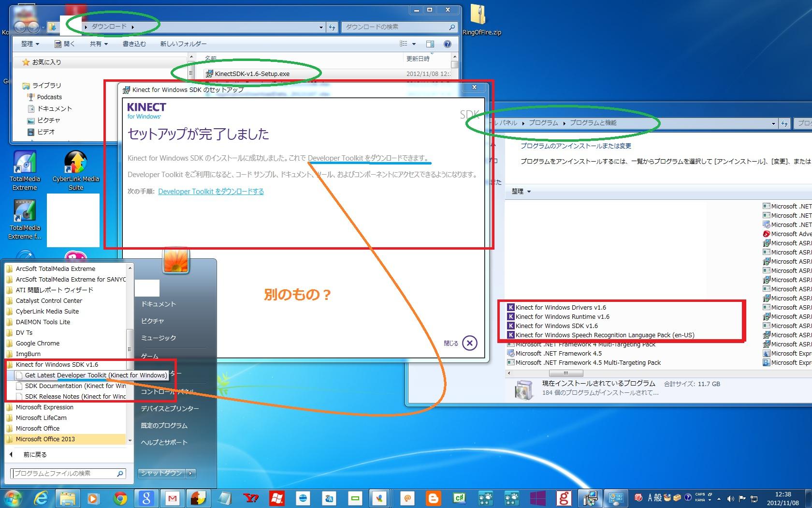Open Windows Media Player from the taskbar
Screen dimensions: 812x508
coord(94,498)
